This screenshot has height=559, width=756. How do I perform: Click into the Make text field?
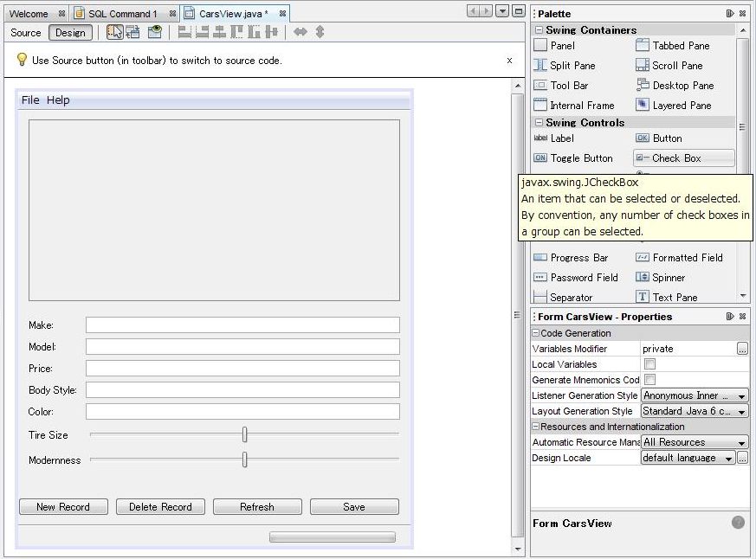[242, 325]
